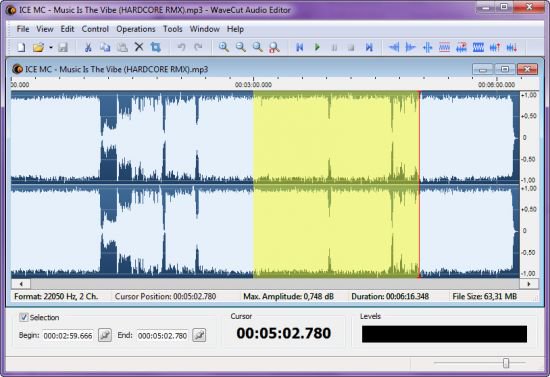
Task: Click the Cursor Position status text
Action: (x=165, y=297)
